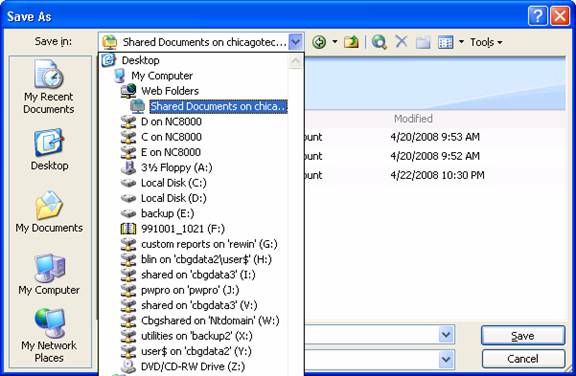This screenshot has height=376, width=576.
Task: Click the Help question mark button
Action: click(537, 16)
